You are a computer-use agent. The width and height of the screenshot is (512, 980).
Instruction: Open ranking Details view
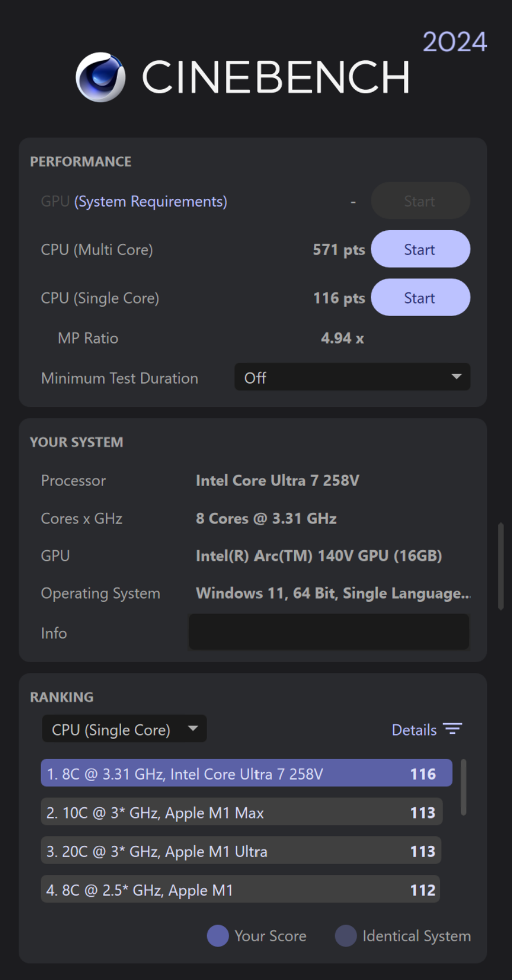point(414,730)
